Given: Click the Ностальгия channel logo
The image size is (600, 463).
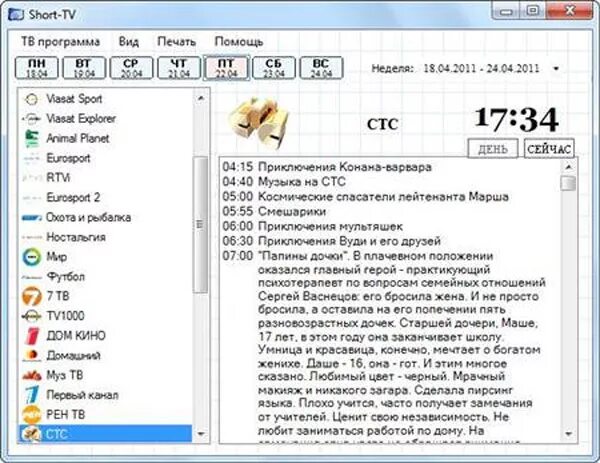Looking at the screenshot, I should click(31, 237).
